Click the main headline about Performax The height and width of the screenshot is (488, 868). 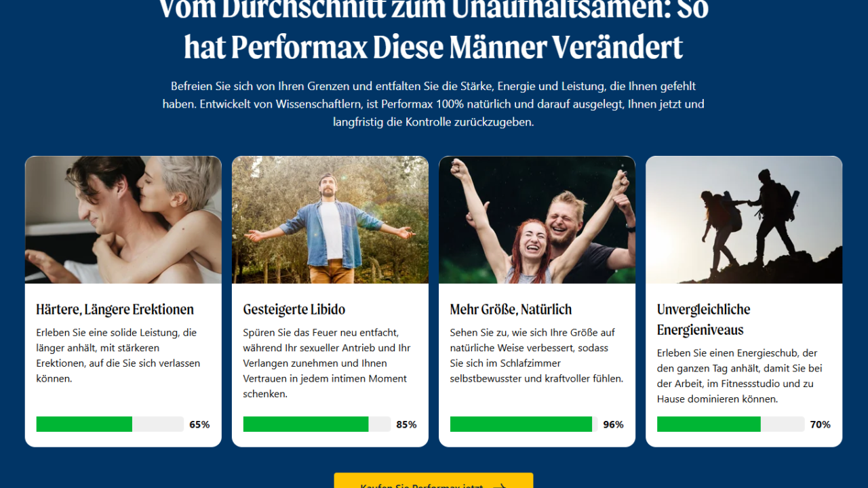pyautogui.click(x=433, y=29)
